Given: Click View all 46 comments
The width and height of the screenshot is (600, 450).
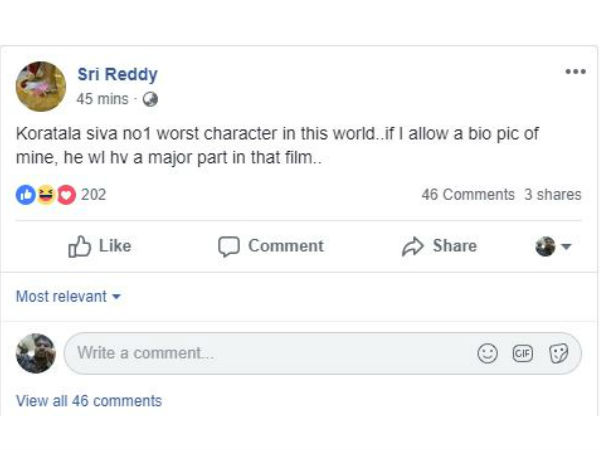Looking at the screenshot, I should click(x=89, y=401).
